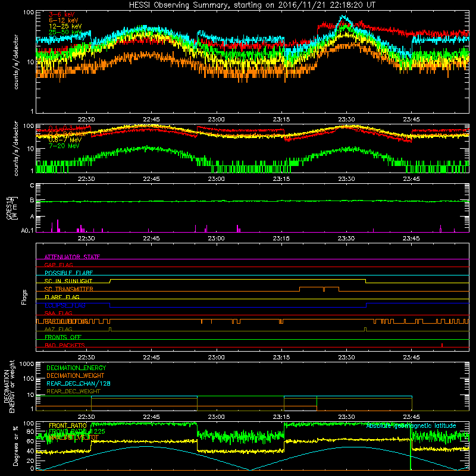Click the HESSI Observing Summary title
Screen dimensions: 476x476
pyautogui.click(x=252, y=5)
